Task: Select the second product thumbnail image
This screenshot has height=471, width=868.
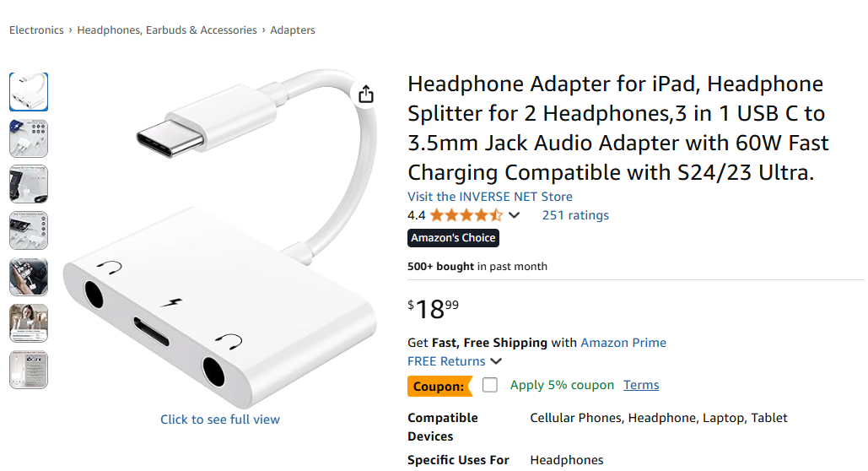Action: point(29,138)
